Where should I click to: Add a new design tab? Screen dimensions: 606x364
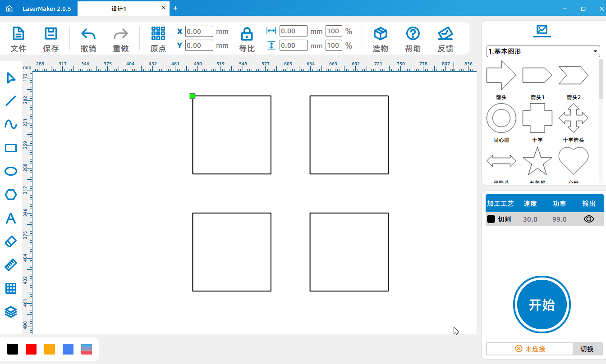coord(175,8)
